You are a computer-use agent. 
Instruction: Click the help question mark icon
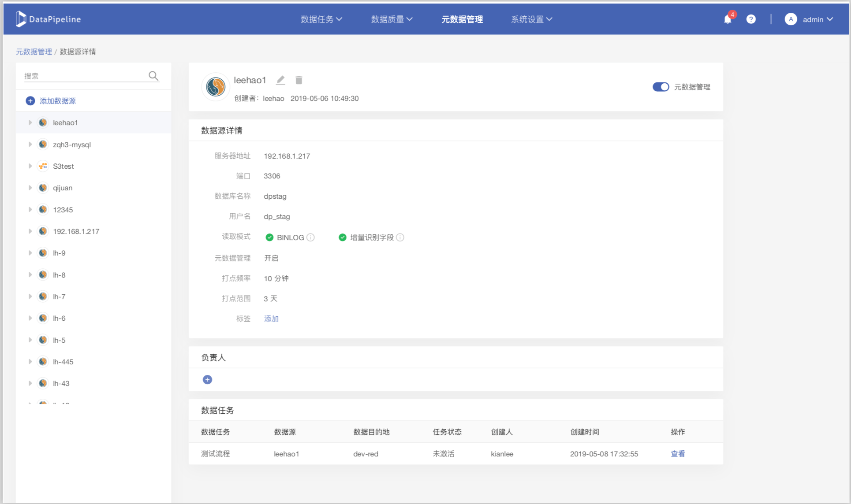(751, 19)
